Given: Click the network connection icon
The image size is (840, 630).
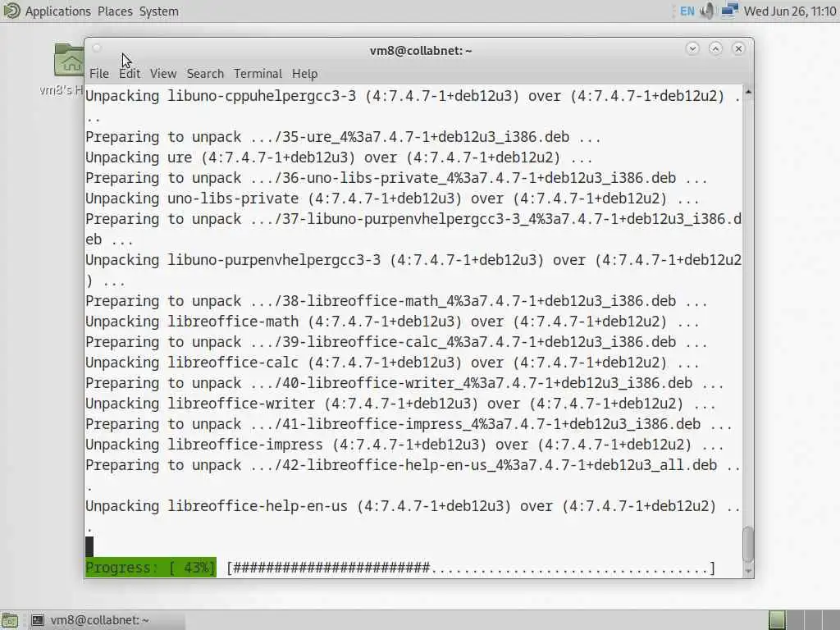Looking at the screenshot, I should pyautogui.click(x=729, y=11).
